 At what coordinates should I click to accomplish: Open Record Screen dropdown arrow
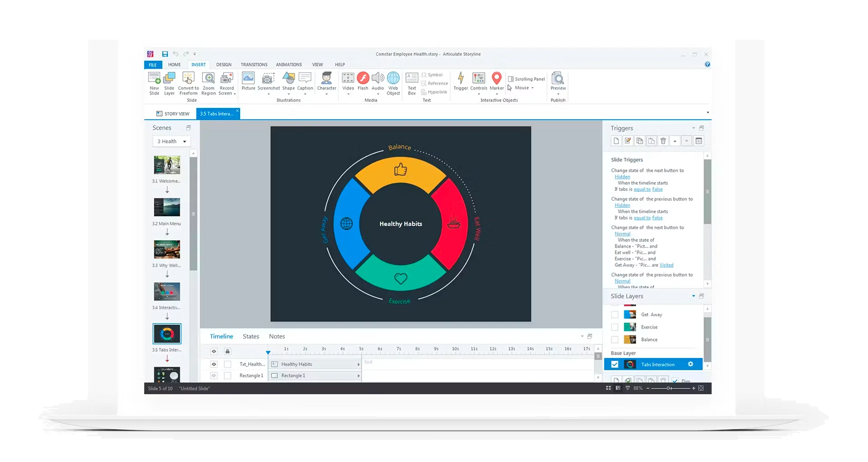click(235, 94)
